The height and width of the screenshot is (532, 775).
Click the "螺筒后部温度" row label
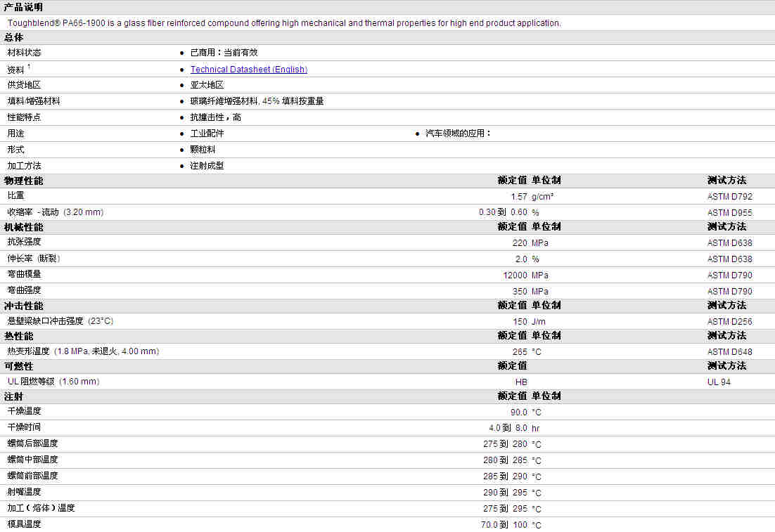coord(32,443)
